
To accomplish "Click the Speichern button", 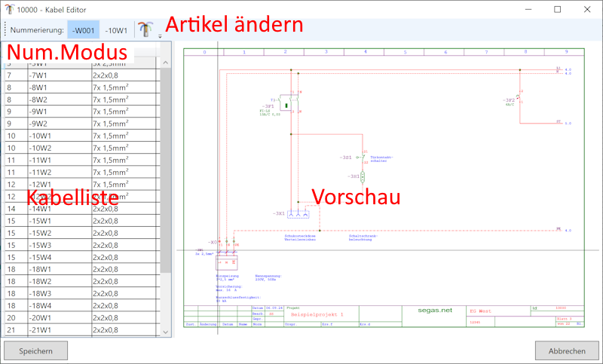I will [x=36, y=350].
